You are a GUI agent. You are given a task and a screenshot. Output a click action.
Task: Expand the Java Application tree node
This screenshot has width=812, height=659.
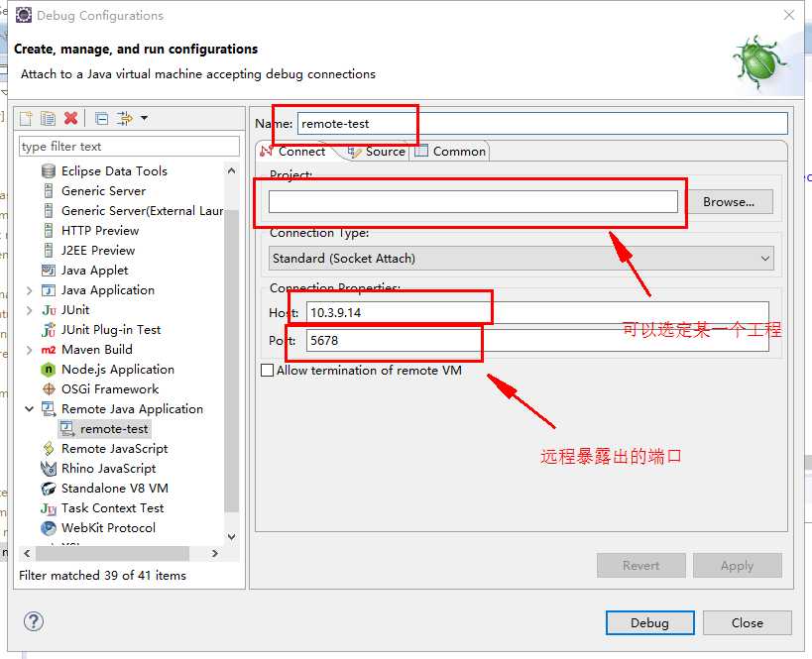tap(30, 290)
